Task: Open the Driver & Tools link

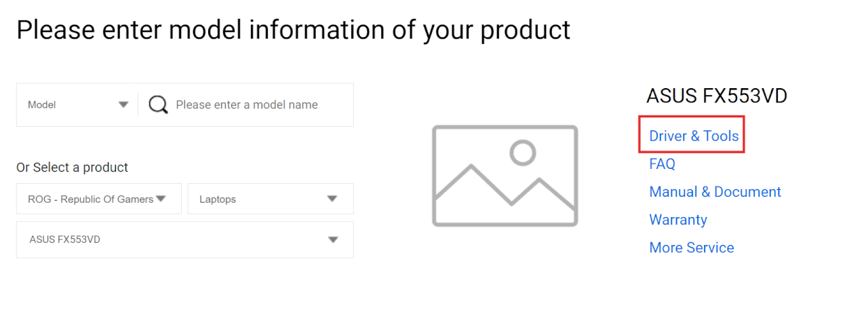Action: click(694, 136)
